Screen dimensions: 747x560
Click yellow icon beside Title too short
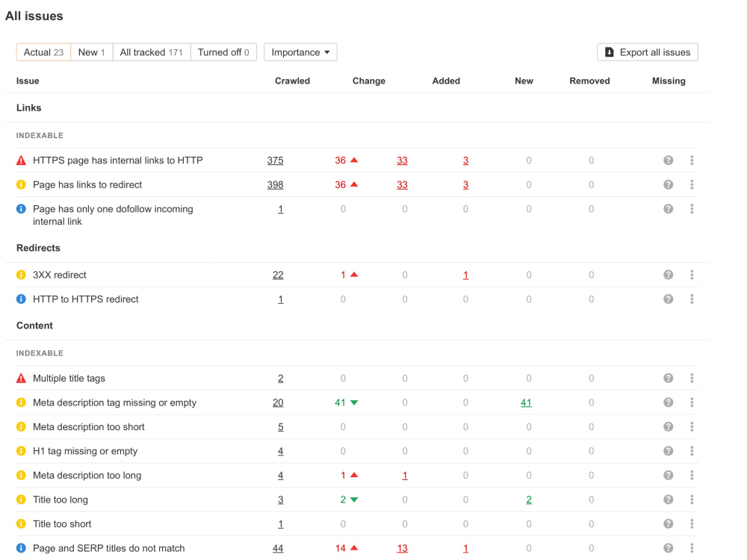tap(21, 524)
